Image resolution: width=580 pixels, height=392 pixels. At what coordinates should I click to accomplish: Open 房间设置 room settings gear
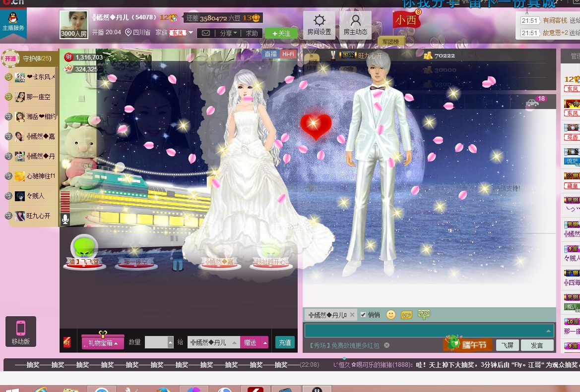(319, 25)
